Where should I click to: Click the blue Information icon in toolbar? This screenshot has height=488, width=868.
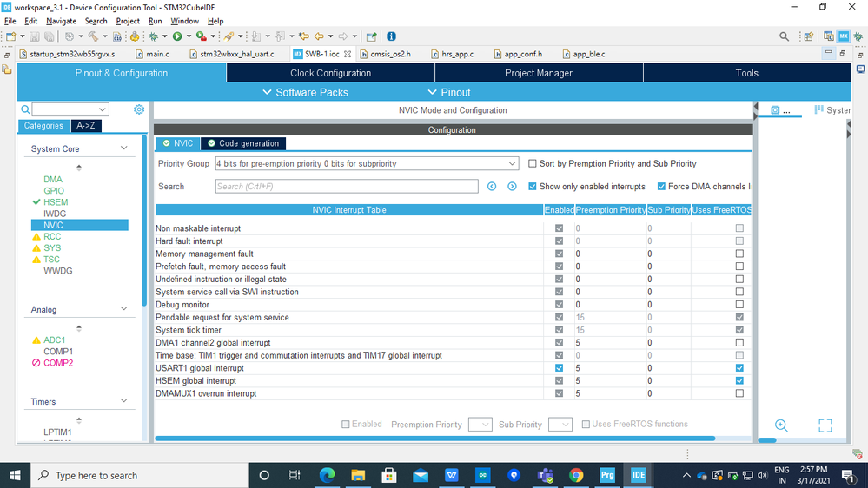[391, 36]
